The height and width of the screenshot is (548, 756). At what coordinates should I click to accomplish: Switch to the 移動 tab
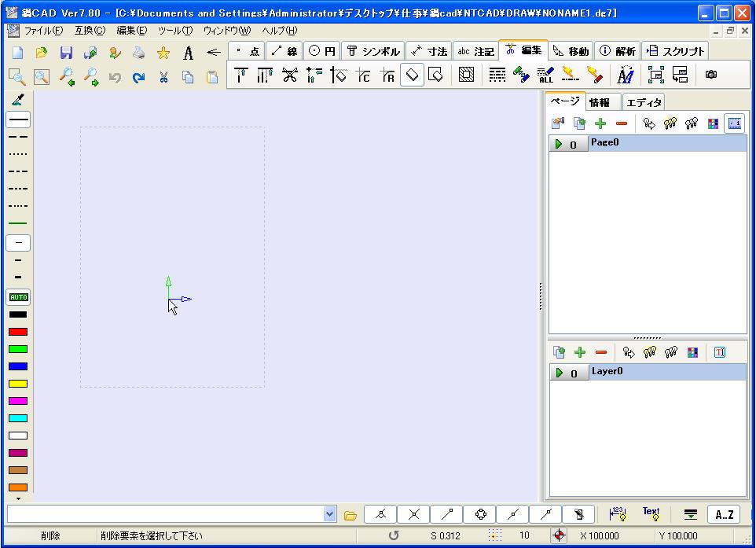point(571,50)
